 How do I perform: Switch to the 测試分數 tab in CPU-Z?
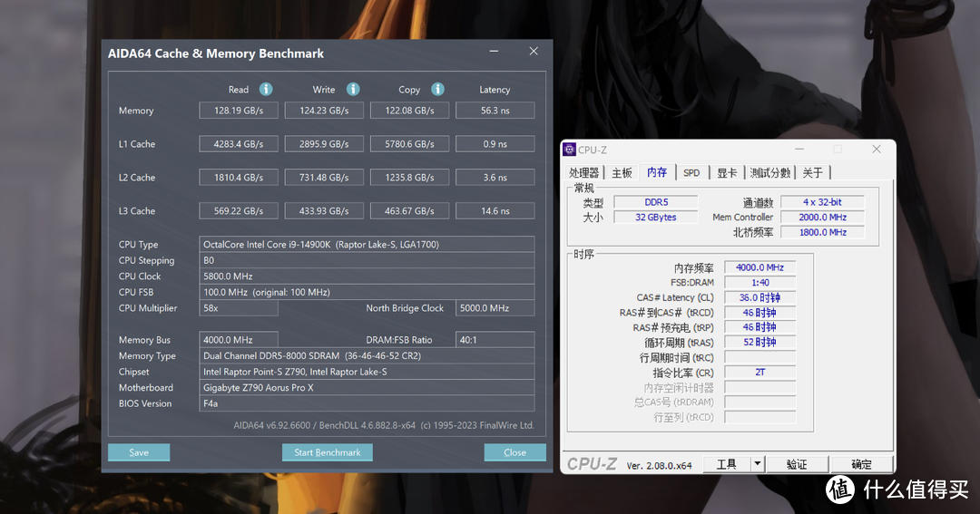click(770, 173)
